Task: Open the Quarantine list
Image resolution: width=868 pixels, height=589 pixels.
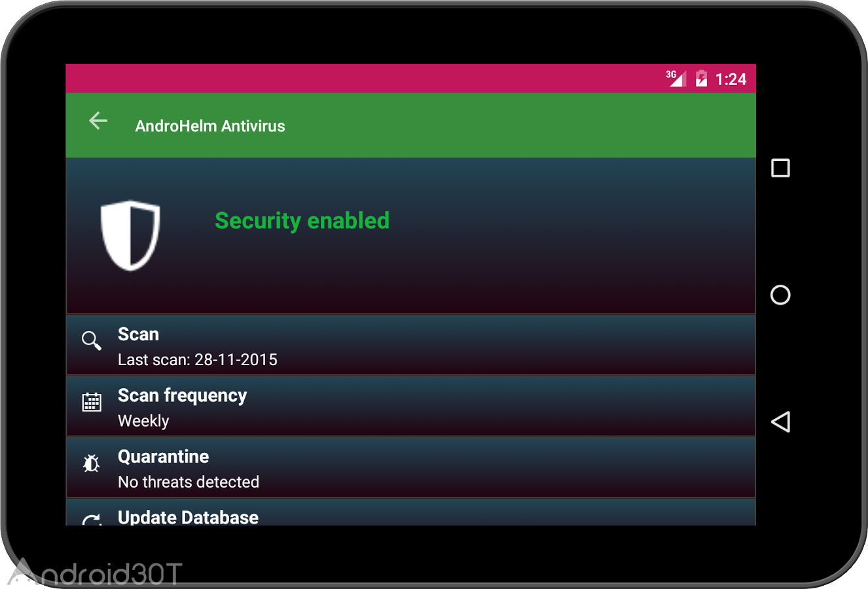Action: coord(411,467)
